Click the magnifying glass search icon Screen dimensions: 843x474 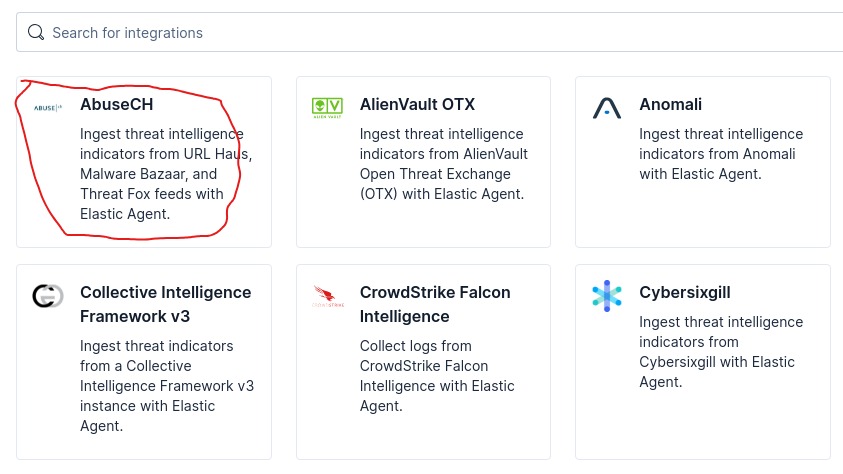36,32
